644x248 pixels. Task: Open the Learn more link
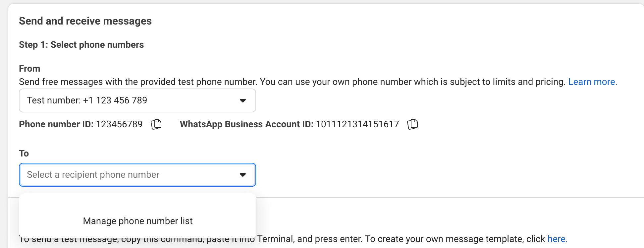592,82
